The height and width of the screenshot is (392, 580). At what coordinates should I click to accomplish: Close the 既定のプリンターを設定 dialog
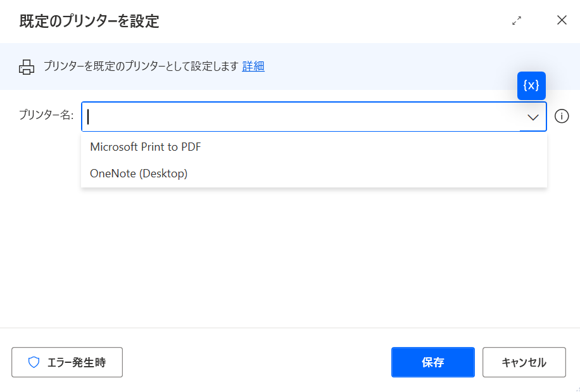pyautogui.click(x=562, y=20)
